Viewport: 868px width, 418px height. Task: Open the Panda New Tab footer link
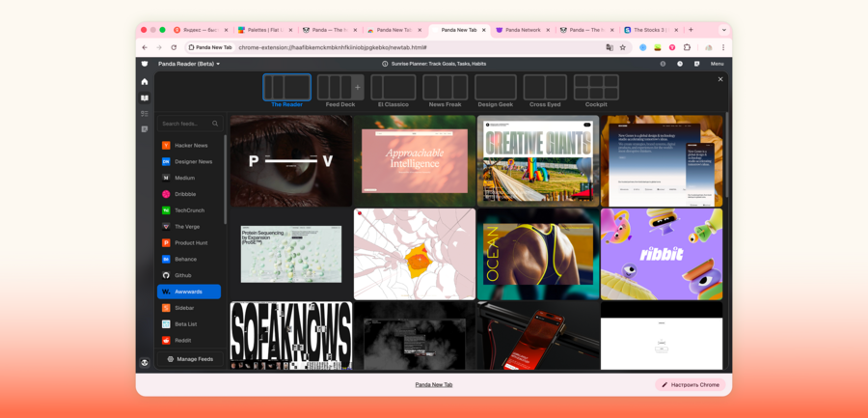click(434, 385)
